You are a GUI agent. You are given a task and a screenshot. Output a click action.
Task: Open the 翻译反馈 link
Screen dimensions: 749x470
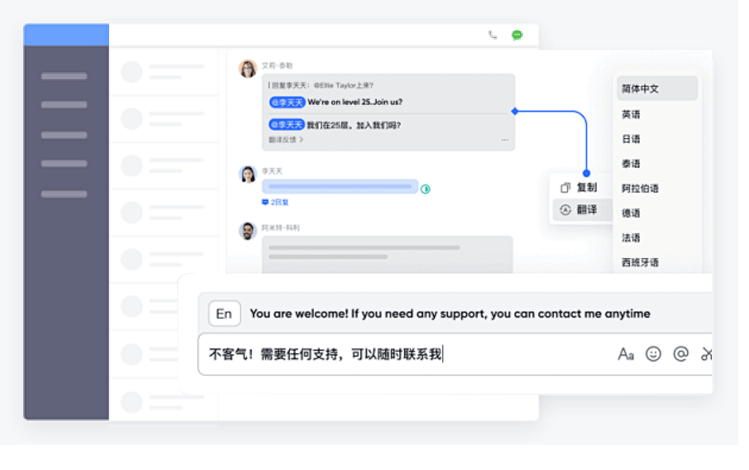click(x=286, y=139)
